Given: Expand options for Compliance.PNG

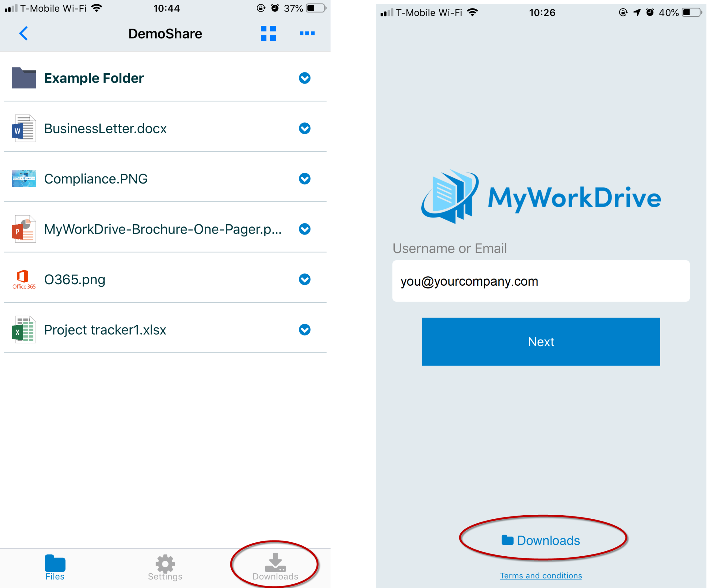Looking at the screenshot, I should click(x=304, y=178).
